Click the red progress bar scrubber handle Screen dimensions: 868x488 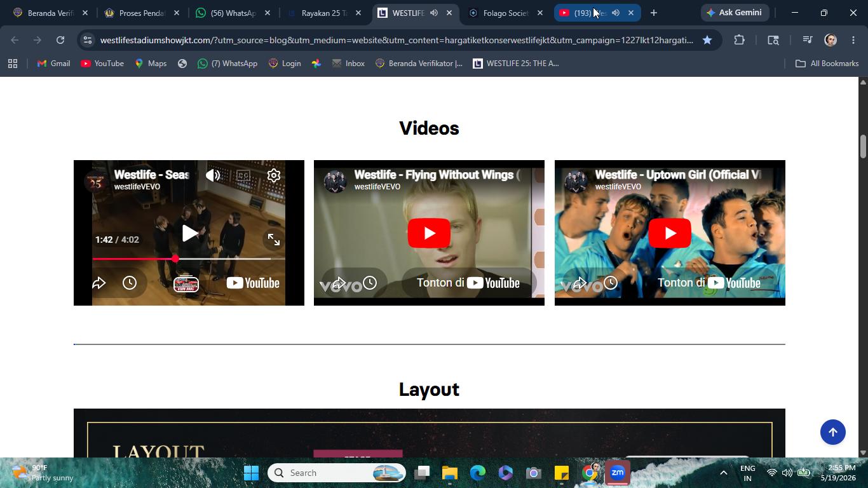point(175,259)
